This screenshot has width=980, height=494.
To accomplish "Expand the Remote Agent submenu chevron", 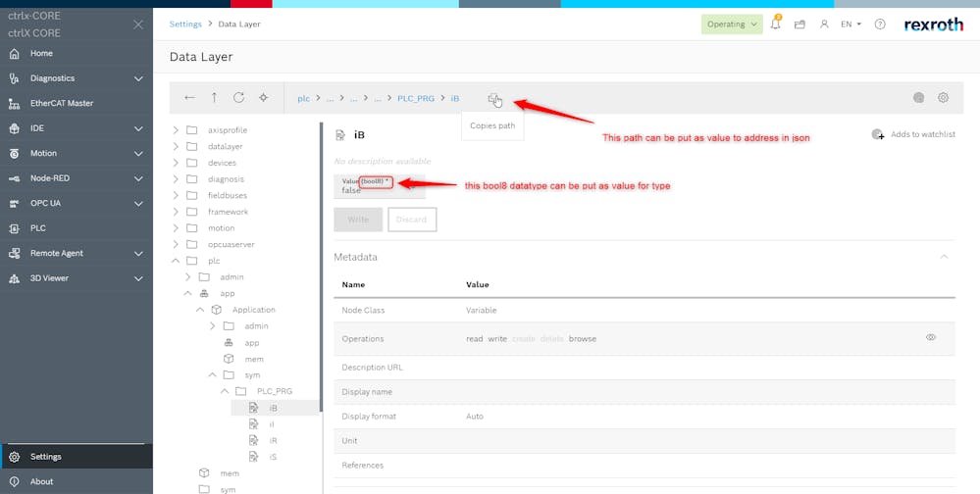I will pyautogui.click(x=138, y=254).
